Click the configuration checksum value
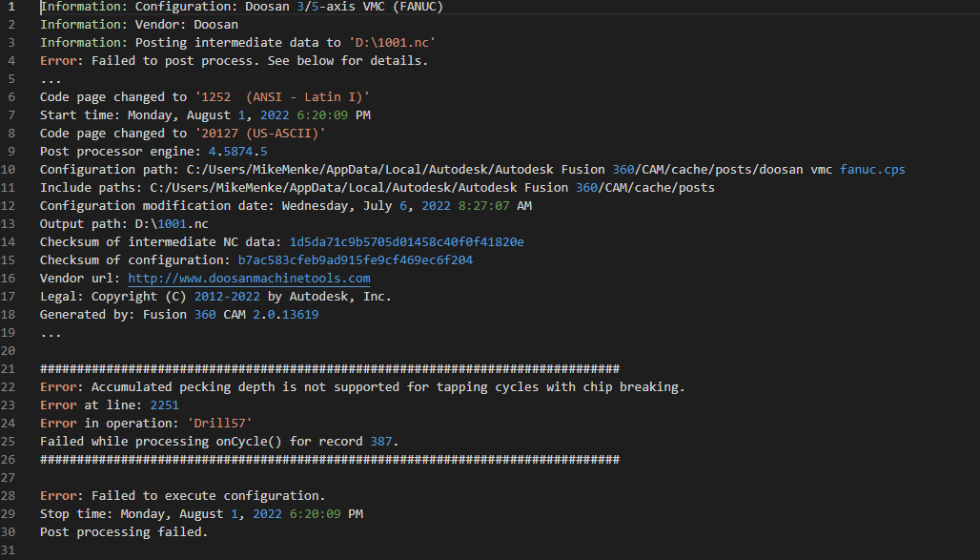 355,260
